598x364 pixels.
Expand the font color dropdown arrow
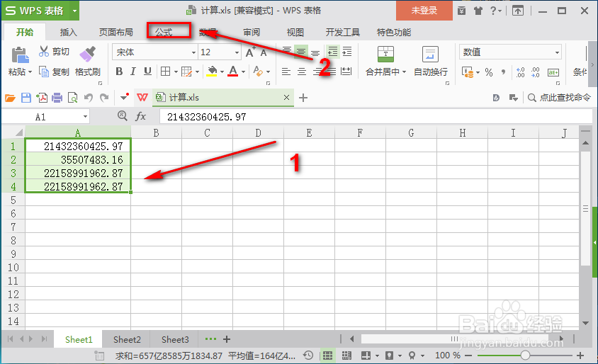243,72
